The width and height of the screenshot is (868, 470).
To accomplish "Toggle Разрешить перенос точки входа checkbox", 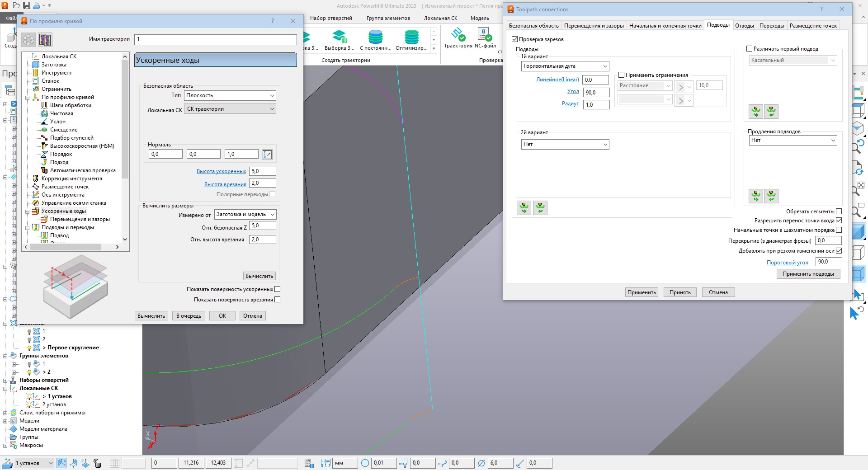I will coord(839,221).
